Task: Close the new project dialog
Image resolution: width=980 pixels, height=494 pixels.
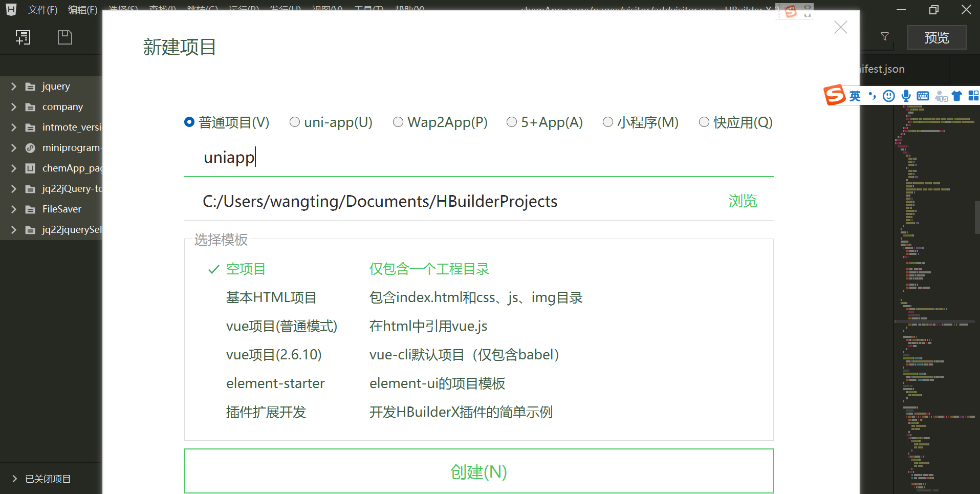Action: pyautogui.click(x=841, y=27)
